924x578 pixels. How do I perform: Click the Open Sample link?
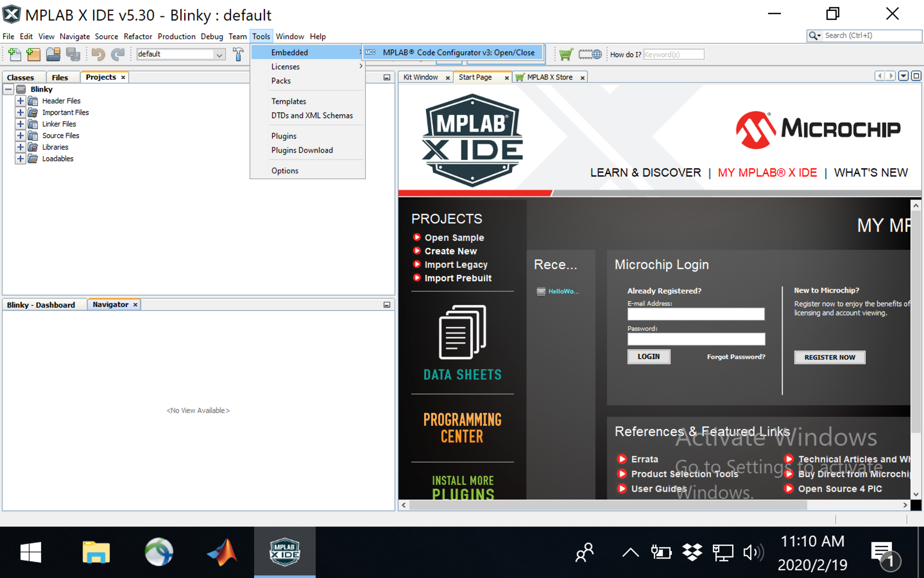coord(454,238)
